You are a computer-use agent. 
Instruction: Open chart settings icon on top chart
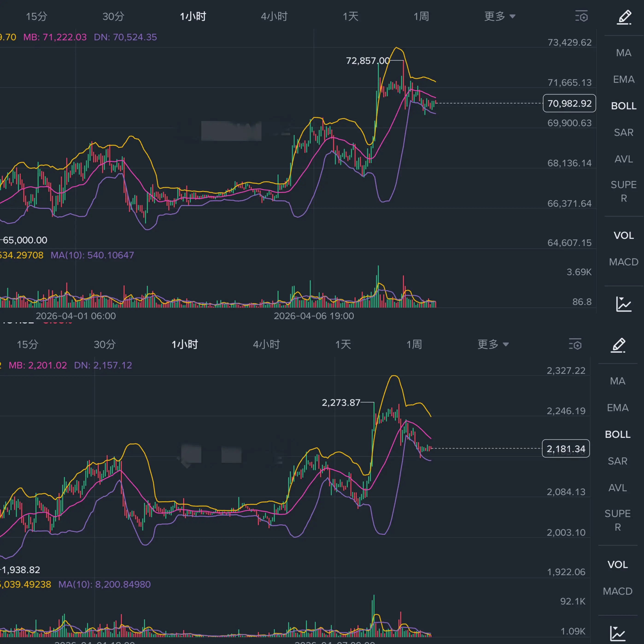click(x=581, y=16)
